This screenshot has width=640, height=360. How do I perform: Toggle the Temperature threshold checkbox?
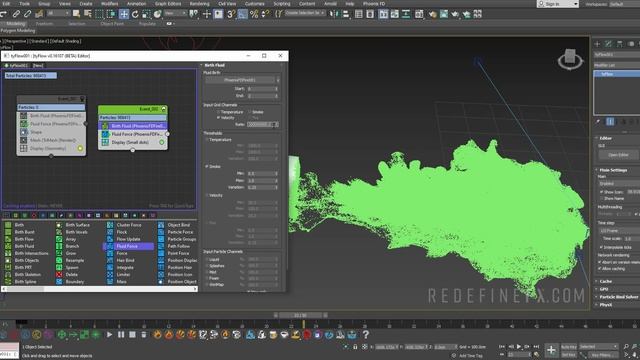[x=207, y=140]
